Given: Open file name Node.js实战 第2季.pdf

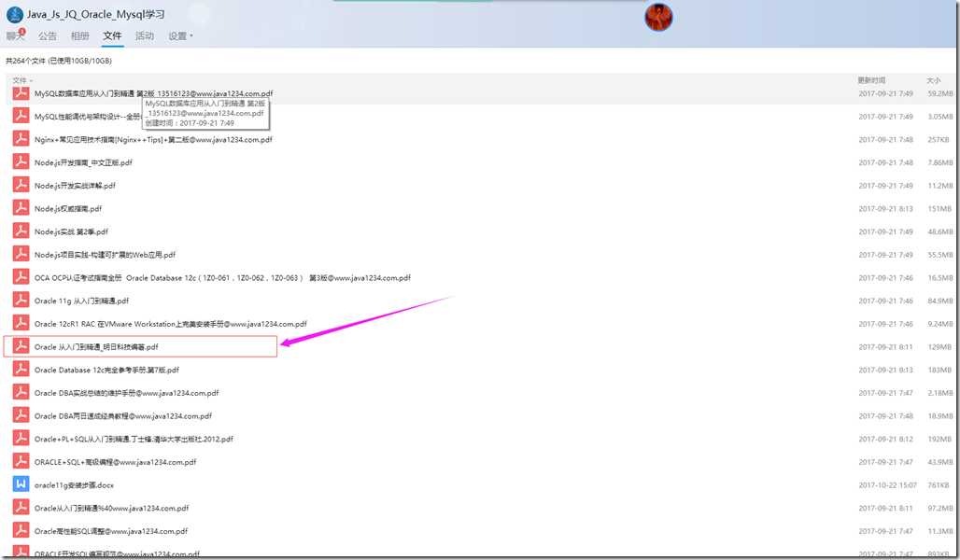Looking at the screenshot, I should [71, 232].
